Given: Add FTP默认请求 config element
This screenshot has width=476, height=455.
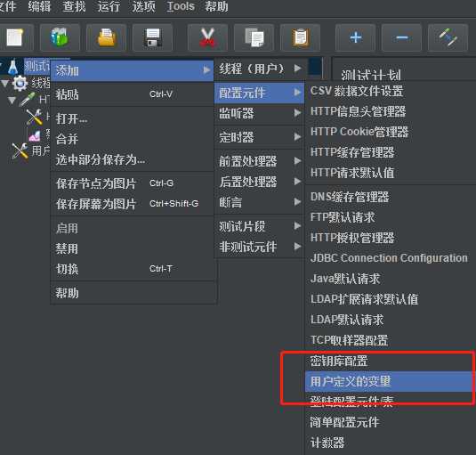Looking at the screenshot, I should click(x=390, y=217).
